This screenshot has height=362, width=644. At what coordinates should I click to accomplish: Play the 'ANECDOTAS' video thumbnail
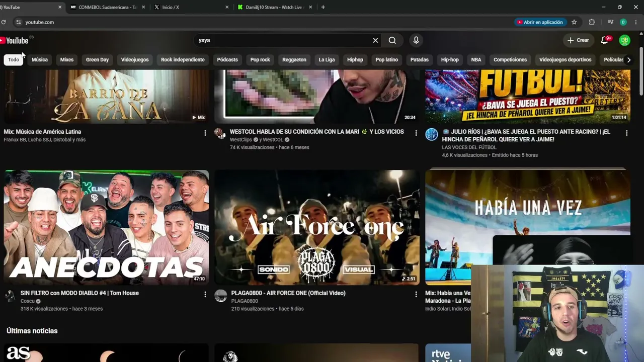pyautogui.click(x=106, y=227)
